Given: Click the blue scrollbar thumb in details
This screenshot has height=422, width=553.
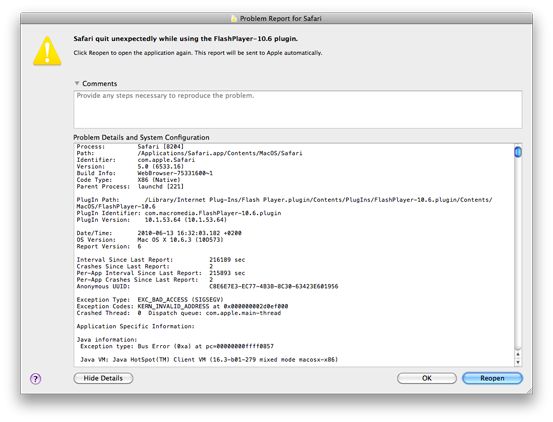Looking at the screenshot, I should click(518, 152).
